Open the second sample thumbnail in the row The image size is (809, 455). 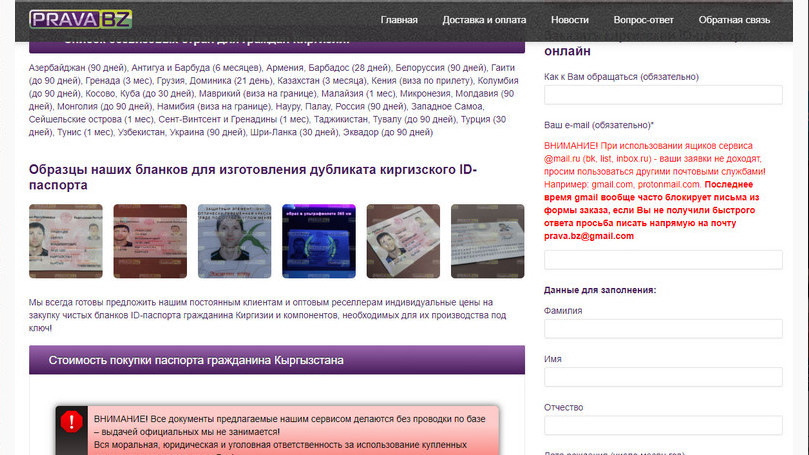[x=150, y=241]
